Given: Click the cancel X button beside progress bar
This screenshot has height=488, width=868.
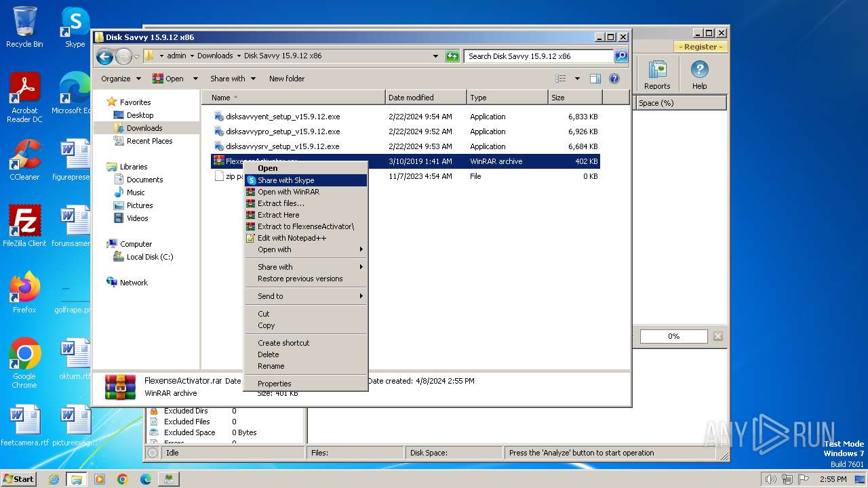Looking at the screenshot, I should (x=718, y=336).
